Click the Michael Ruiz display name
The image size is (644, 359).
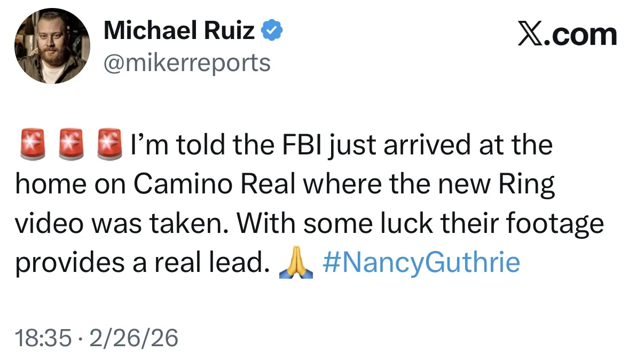tap(179, 30)
